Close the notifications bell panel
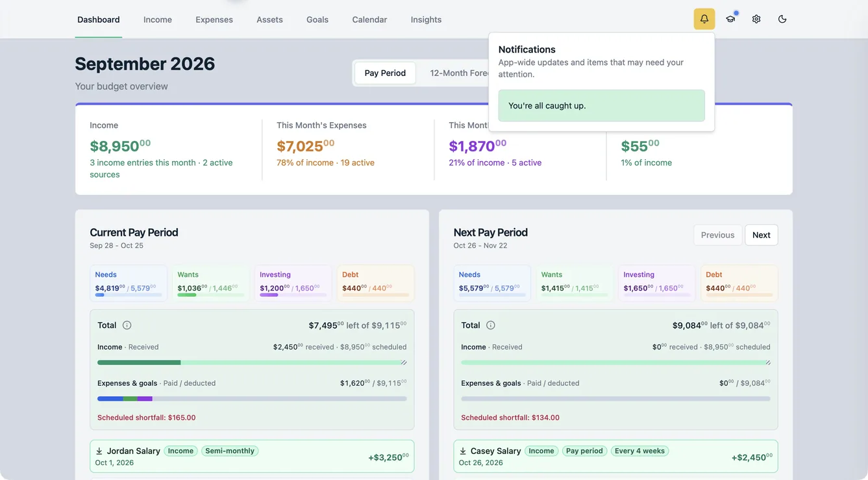868x480 pixels. click(x=704, y=19)
